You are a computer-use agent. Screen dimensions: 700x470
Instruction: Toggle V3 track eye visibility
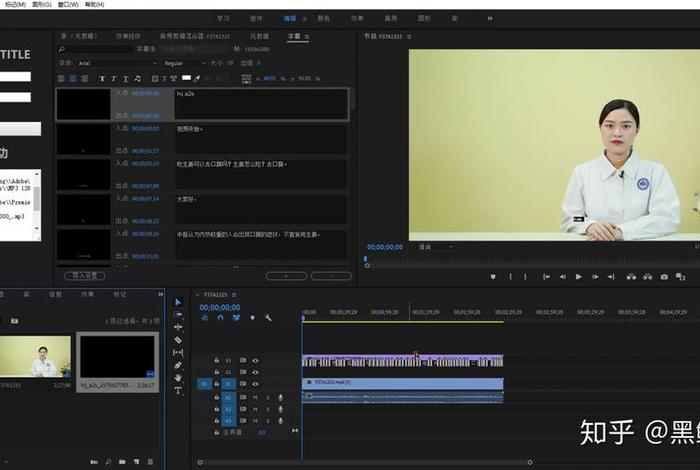point(255,360)
